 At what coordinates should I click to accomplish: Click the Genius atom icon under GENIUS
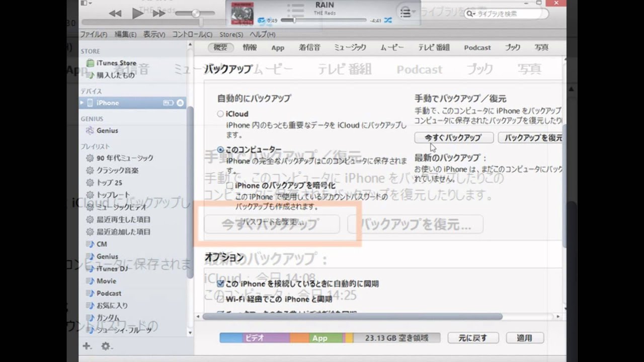90,130
